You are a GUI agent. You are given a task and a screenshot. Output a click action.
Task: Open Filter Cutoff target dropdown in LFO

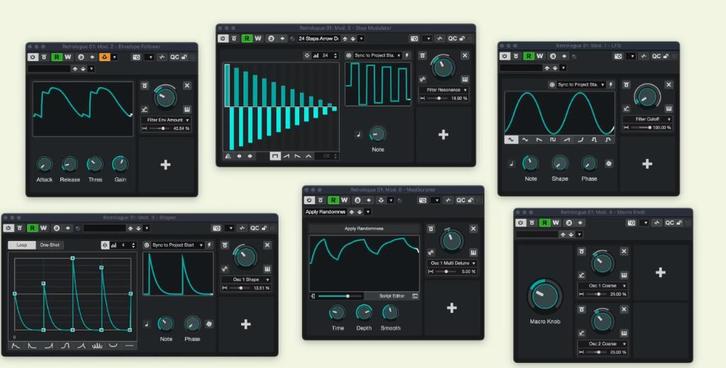tap(647, 119)
